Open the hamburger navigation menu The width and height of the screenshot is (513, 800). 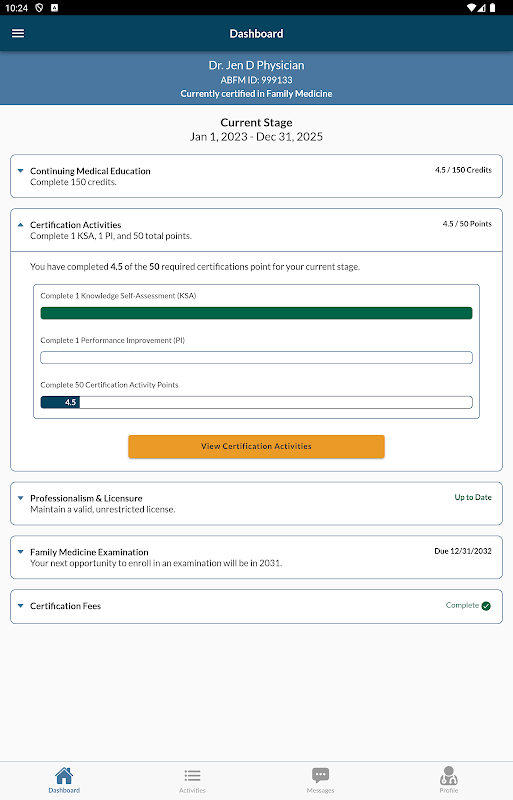click(18, 33)
